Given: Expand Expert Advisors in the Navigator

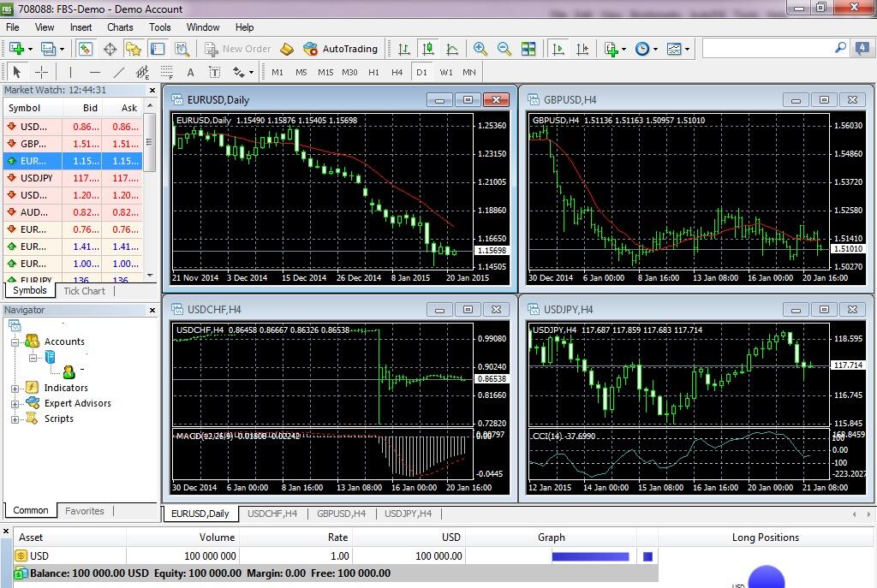Looking at the screenshot, I should click(x=15, y=403).
